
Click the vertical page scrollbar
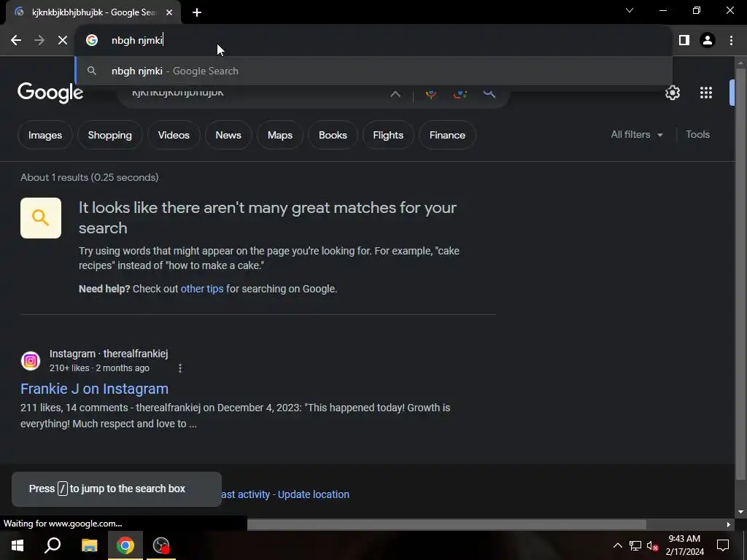[740, 274]
